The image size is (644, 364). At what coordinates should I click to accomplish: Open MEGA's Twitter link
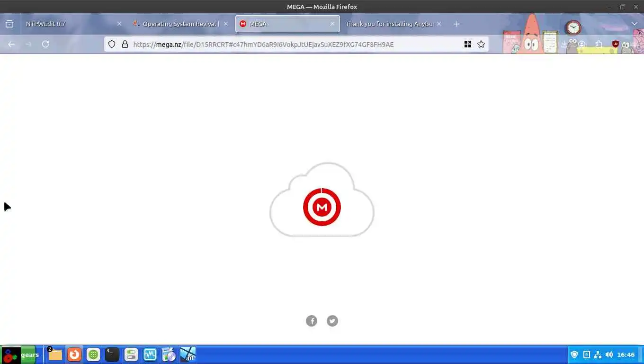(x=332, y=321)
